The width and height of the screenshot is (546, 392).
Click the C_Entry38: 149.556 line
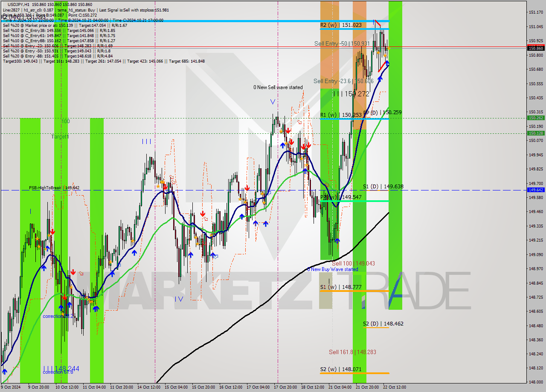(x=59, y=31)
